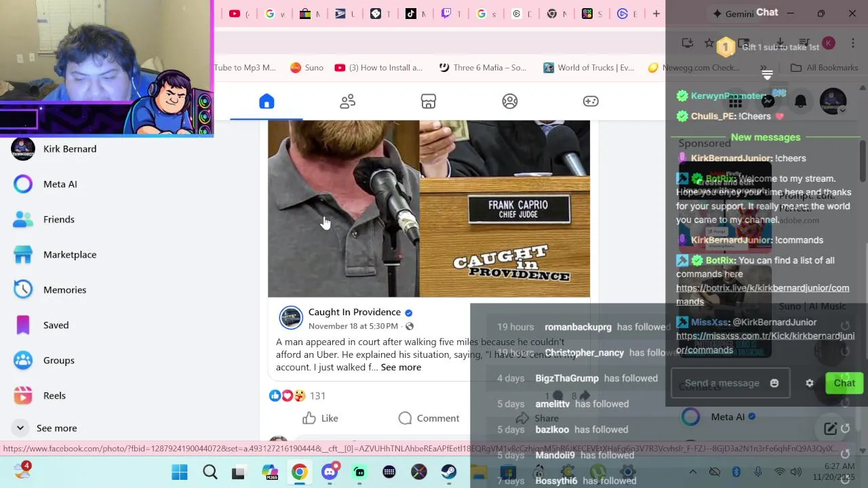Image resolution: width=868 pixels, height=488 pixels.
Task: Open the botrix.live commands link
Action: (x=762, y=295)
